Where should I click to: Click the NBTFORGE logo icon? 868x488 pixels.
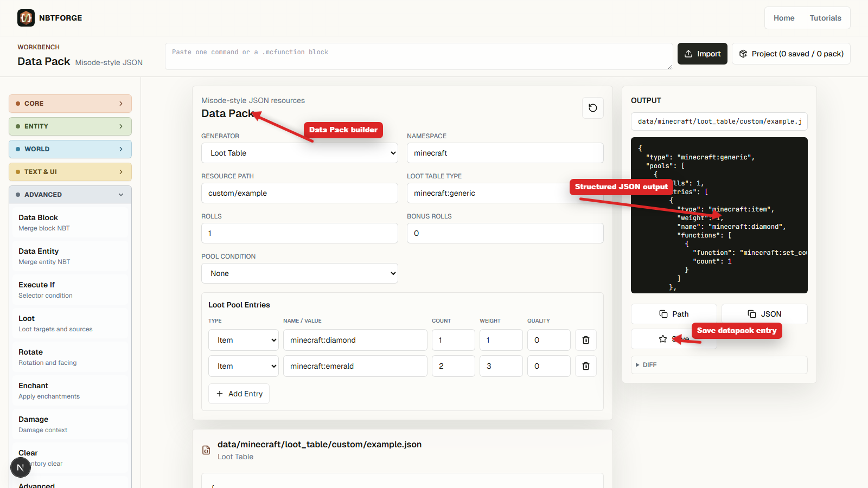pos(26,18)
